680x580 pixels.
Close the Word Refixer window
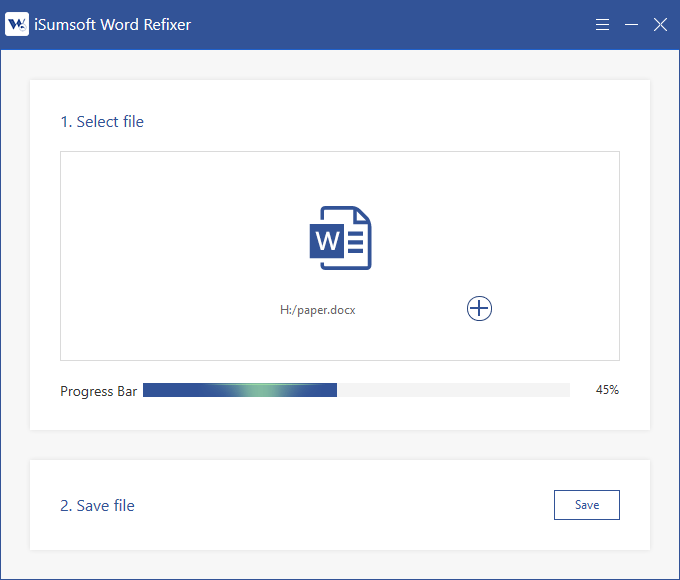(660, 24)
